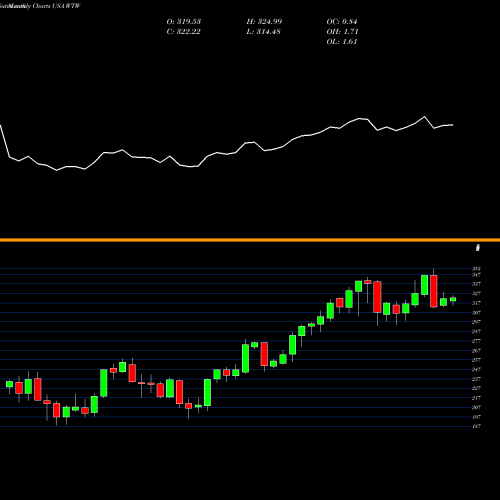The image size is (500, 500).
Task: Click the 277 price axis label
Action: [x=476, y=341]
